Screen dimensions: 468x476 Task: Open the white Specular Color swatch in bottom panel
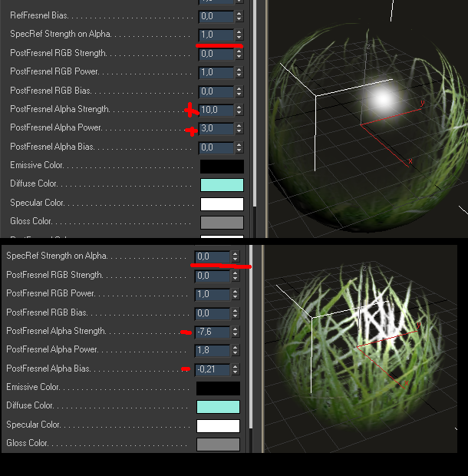pos(218,425)
